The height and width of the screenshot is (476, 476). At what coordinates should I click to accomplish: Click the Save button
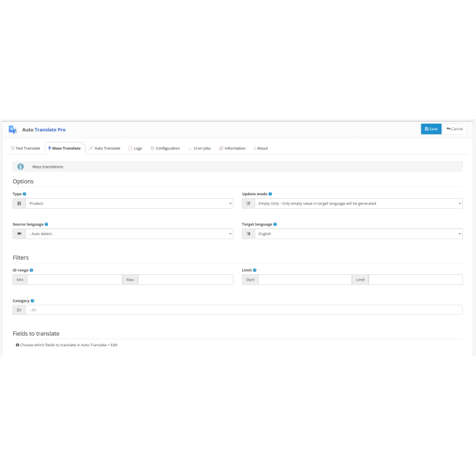tap(431, 129)
